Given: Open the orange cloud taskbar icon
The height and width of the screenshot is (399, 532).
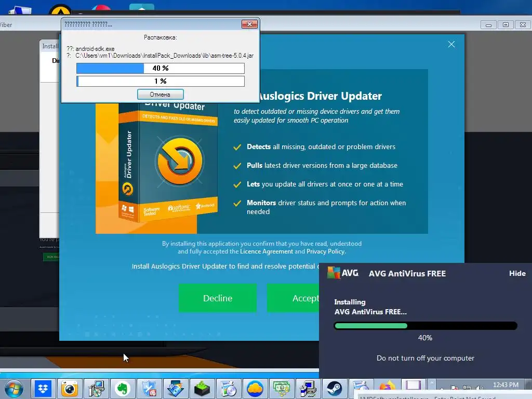Looking at the screenshot, I should coord(255,389).
